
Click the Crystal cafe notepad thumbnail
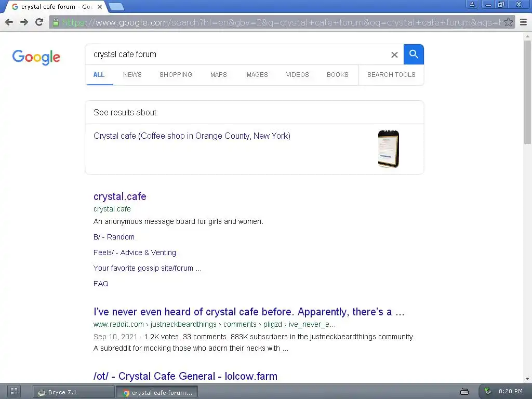pos(389,149)
